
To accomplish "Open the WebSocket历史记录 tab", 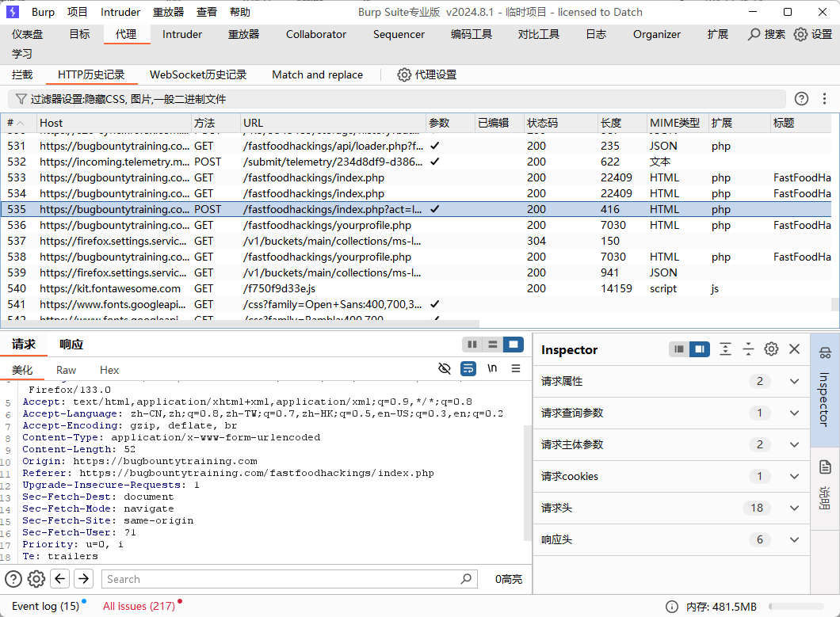I will [x=198, y=74].
